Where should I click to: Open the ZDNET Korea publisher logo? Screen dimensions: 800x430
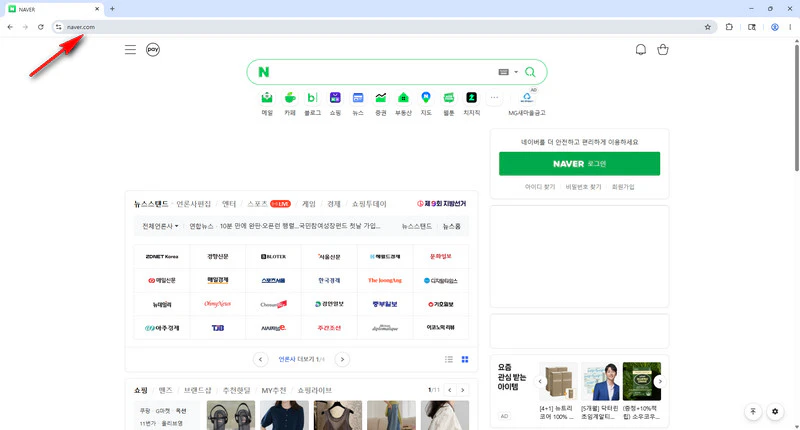pos(162,257)
